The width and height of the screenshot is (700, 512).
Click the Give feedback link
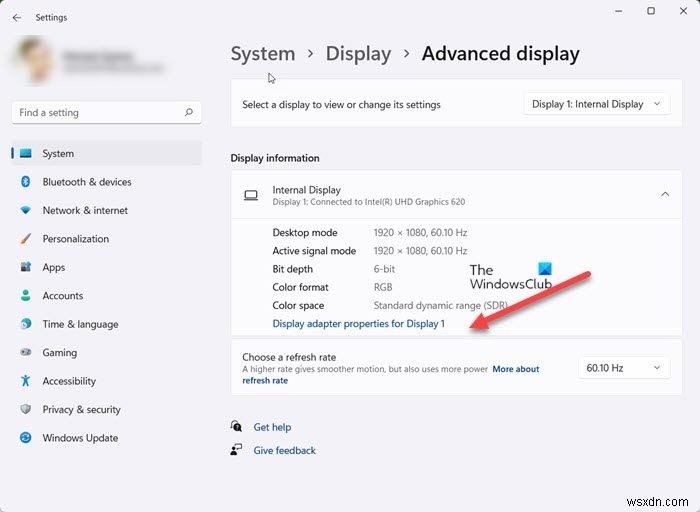point(284,450)
